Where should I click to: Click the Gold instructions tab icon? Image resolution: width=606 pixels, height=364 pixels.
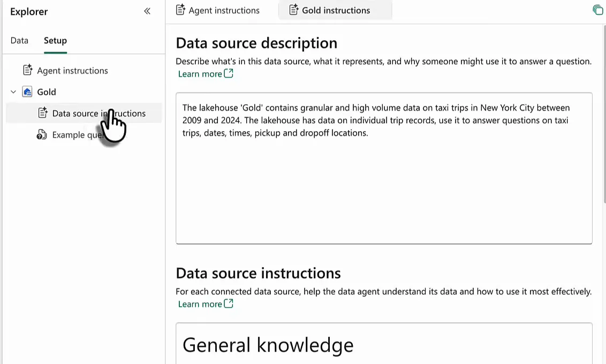click(x=294, y=10)
